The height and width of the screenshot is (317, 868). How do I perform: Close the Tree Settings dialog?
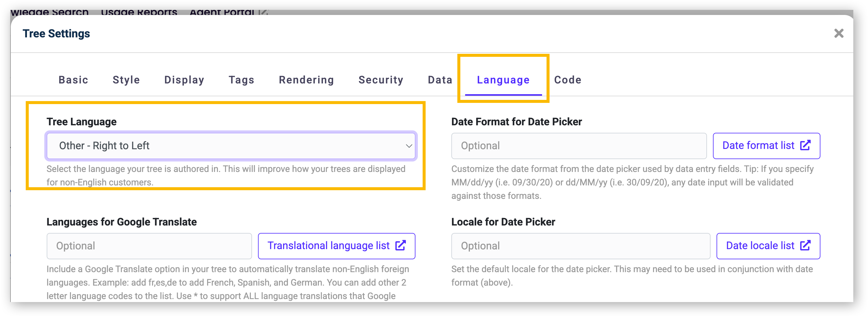pyautogui.click(x=839, y=33)
